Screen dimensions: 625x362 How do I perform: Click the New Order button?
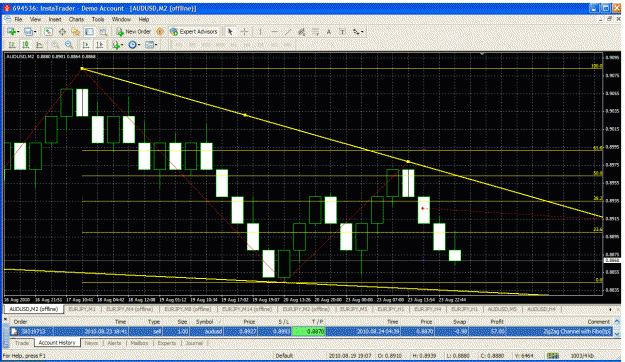(x=134, y=32)
